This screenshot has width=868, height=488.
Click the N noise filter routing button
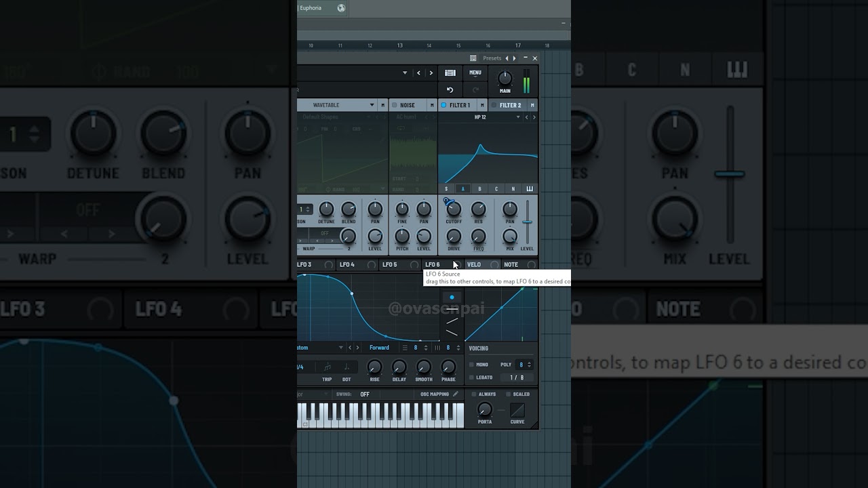point(513,189)
